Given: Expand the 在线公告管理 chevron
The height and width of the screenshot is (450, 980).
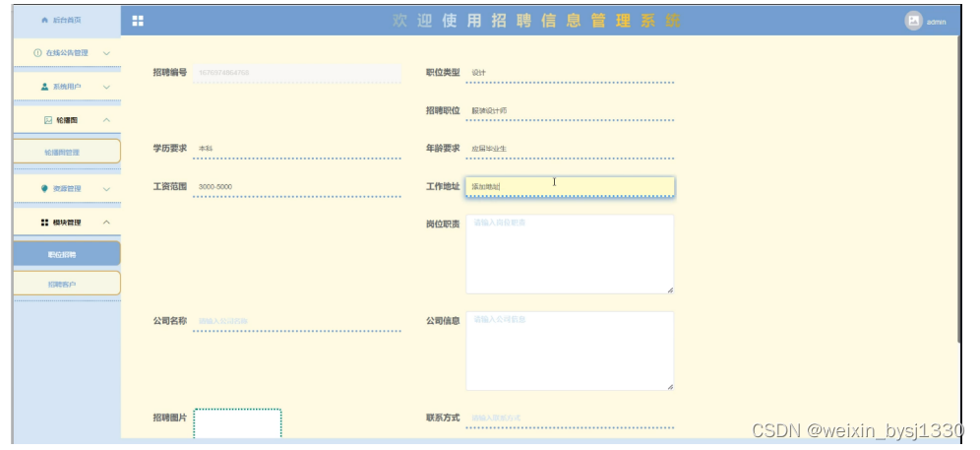Looking at the screenshot, I should point(106,53).
